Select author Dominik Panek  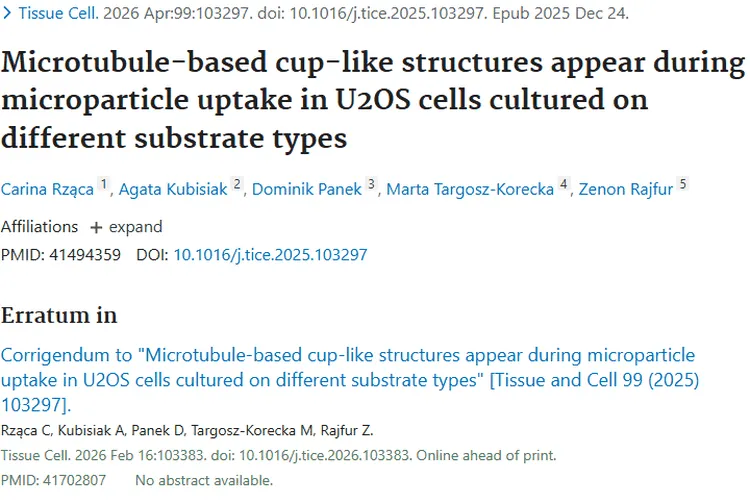point(307,190)
